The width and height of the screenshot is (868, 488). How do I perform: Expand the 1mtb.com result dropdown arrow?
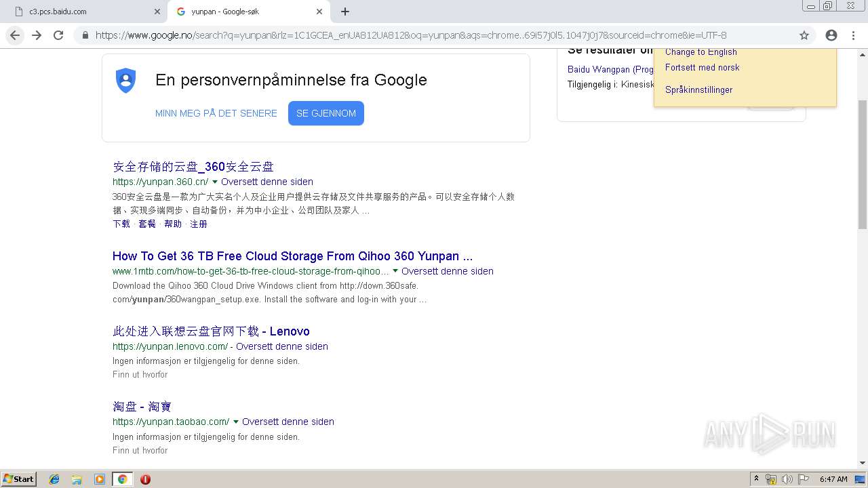(395, 271)
